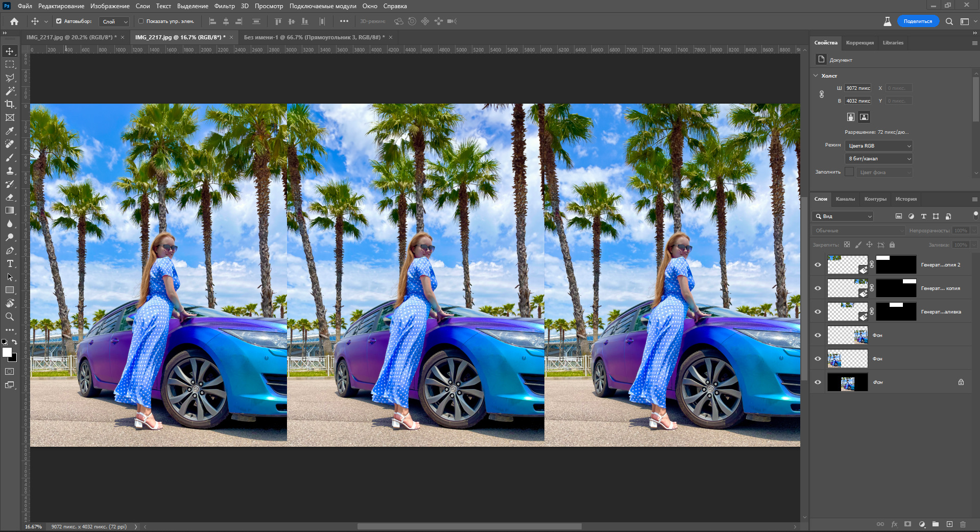980x532 pixels.
Task: Collapse the Холст section
Action: (816, 76)
